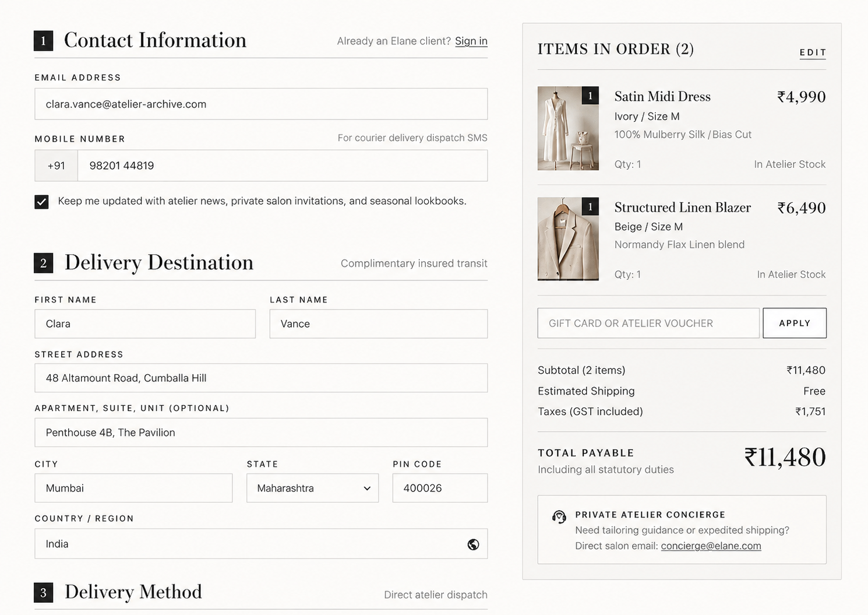Click the ITEMS IN ORDER (2) heading
Screen dimensions: 868x615
tap(615, 49)
